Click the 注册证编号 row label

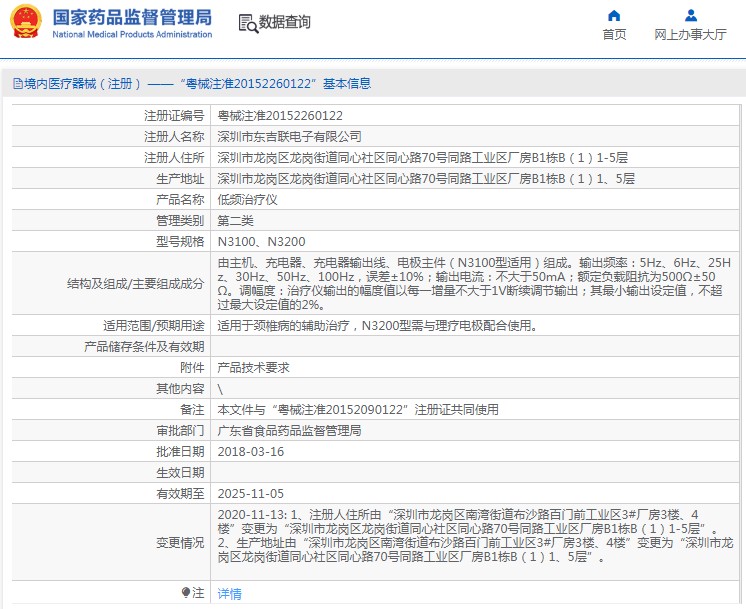[x=174, y=116]
